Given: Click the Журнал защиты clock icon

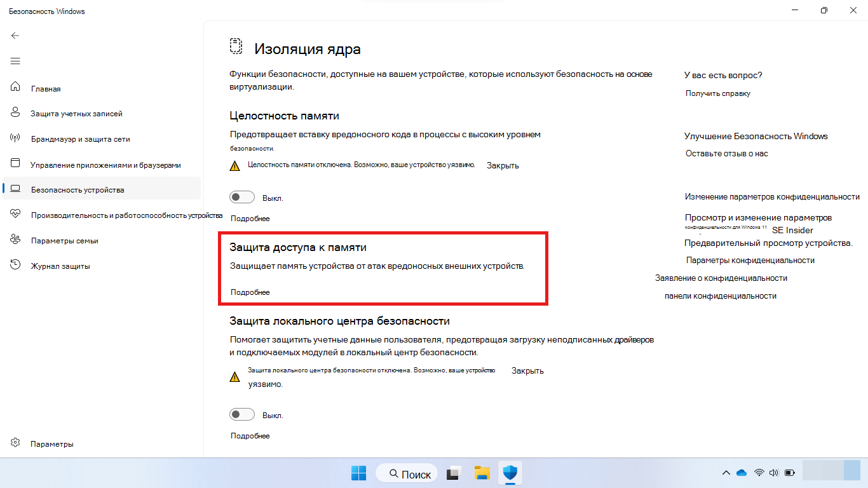Looking at the screenshot, I should pyautogui.click(x=16, y=266).
